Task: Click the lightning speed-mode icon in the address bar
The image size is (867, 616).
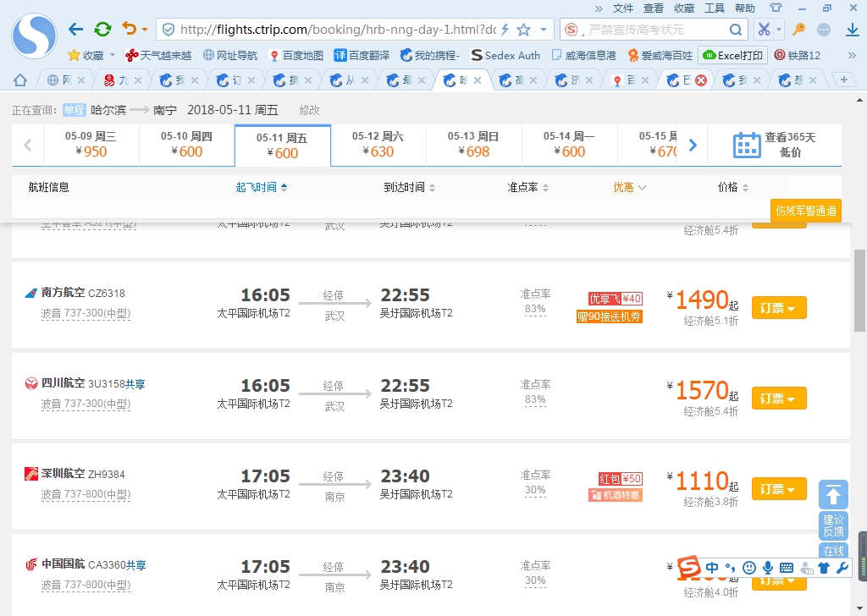Action: tap(505, 30)
